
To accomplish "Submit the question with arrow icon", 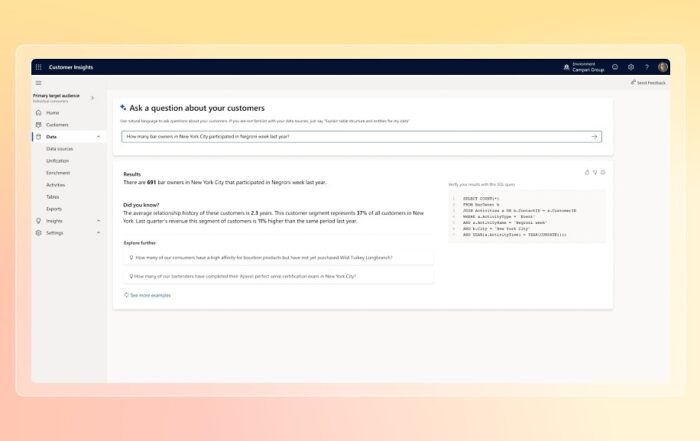I will click(x=594, y=137).
